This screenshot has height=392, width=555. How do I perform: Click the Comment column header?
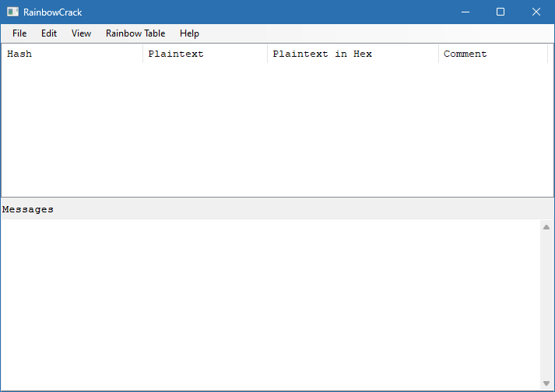[x=493, y=54]
